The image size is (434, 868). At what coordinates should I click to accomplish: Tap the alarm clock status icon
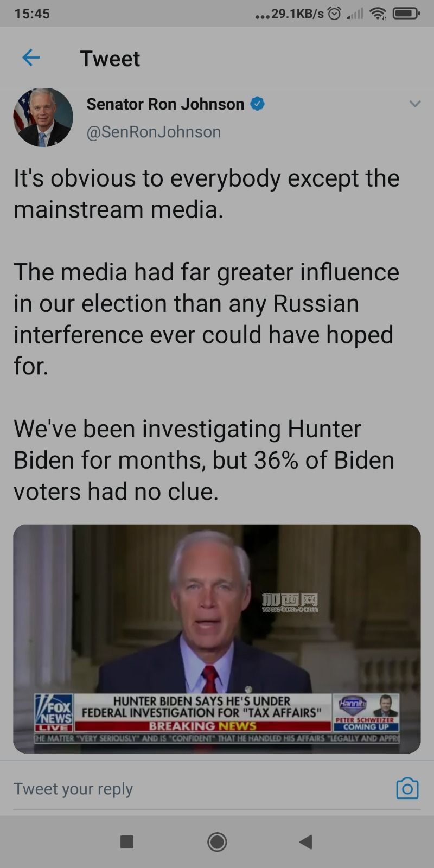[x=335, y=14]
